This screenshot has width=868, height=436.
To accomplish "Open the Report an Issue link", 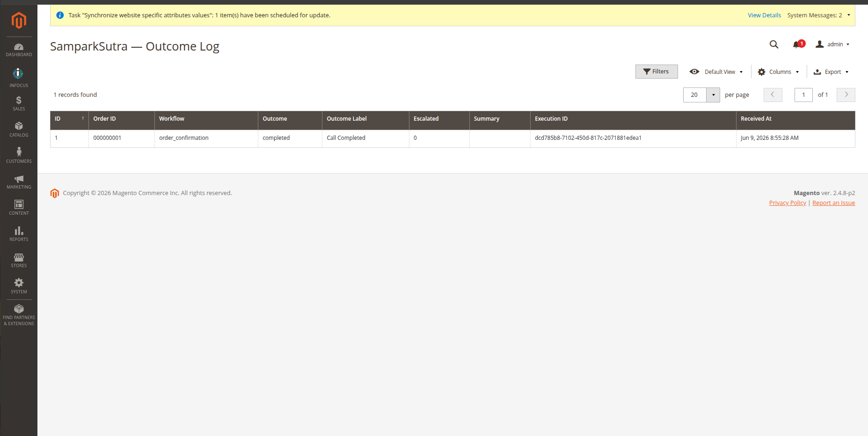I will coord(833,203).
